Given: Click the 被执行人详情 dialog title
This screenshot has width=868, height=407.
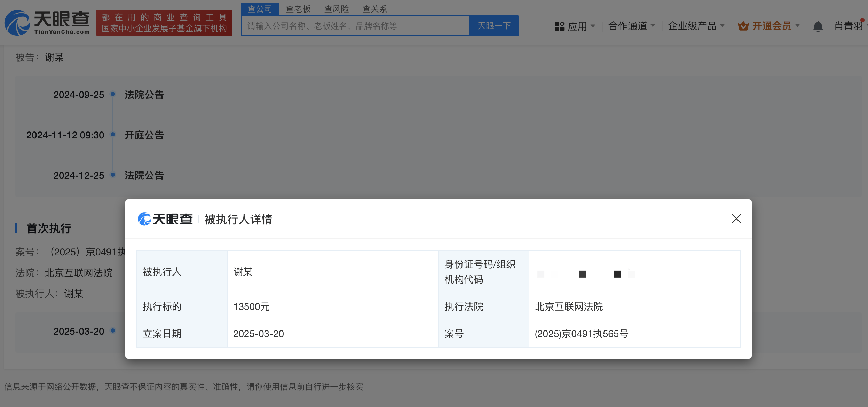Looking at the screenshot, I should [239, 220].
